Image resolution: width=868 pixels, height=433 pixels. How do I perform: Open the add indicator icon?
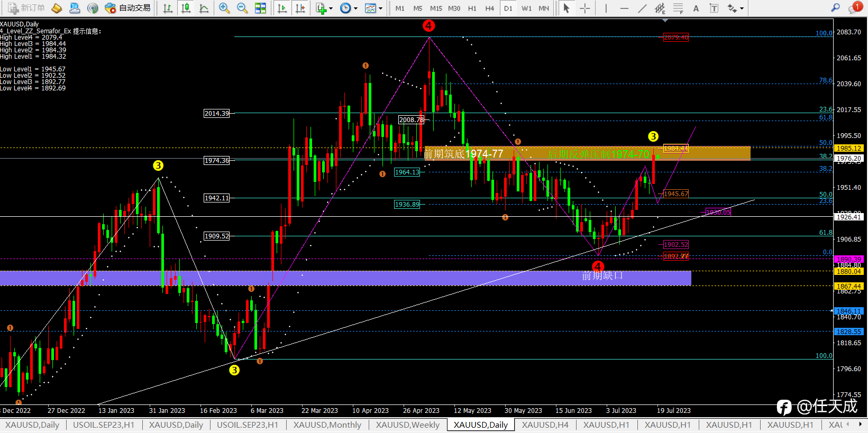tap(321, 8)
